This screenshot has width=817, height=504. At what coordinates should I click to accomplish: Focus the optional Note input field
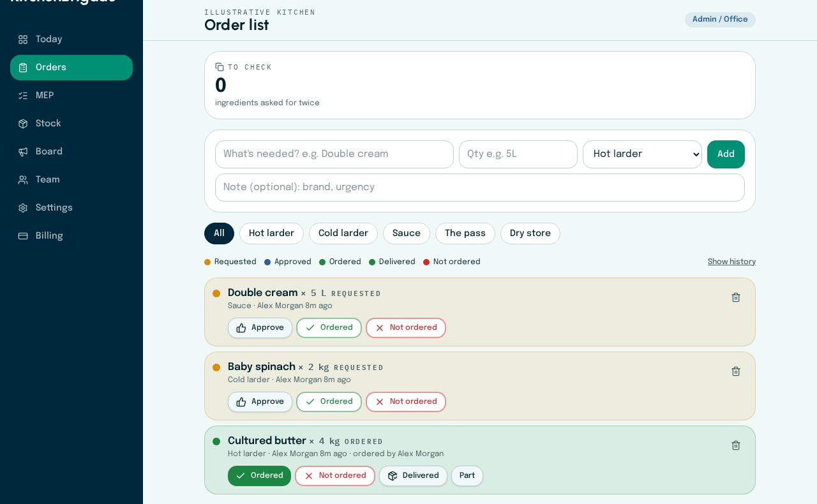click(x=480, y=188)
